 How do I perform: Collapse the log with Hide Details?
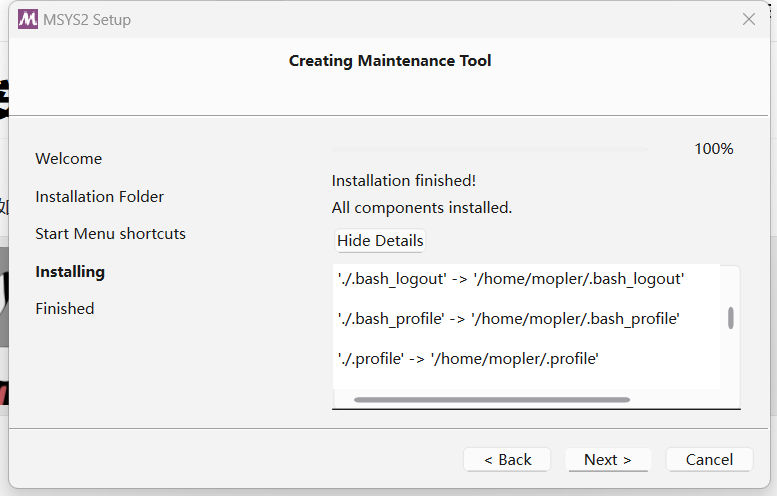[380, 240]
